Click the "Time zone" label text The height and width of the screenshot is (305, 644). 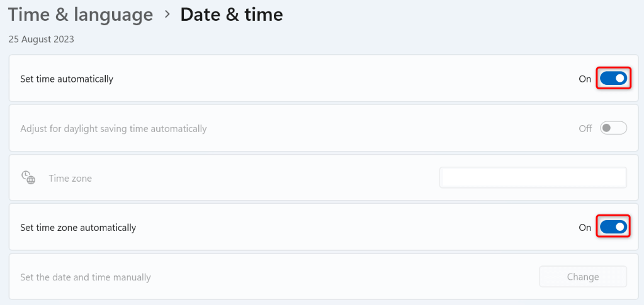(71, 179)
